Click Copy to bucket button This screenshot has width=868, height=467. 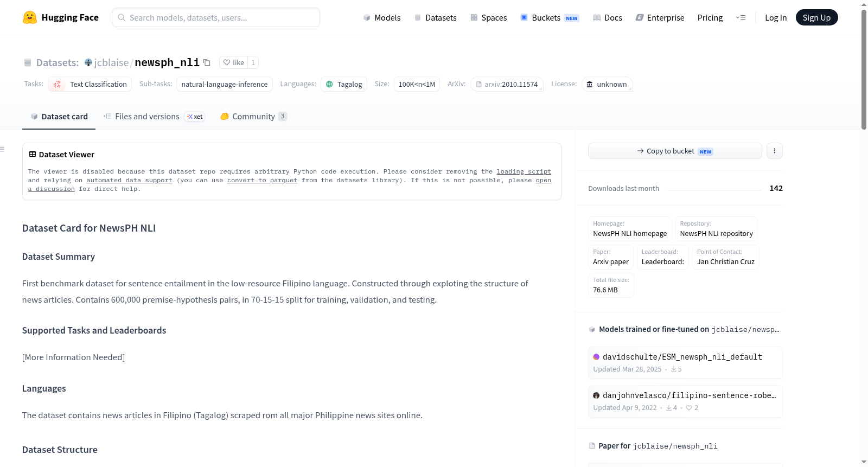pos(675,151)
